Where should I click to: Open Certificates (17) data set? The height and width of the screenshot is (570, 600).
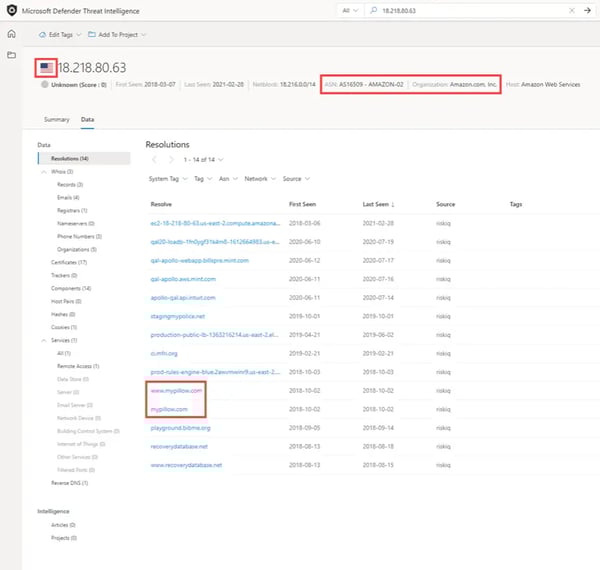69,262
